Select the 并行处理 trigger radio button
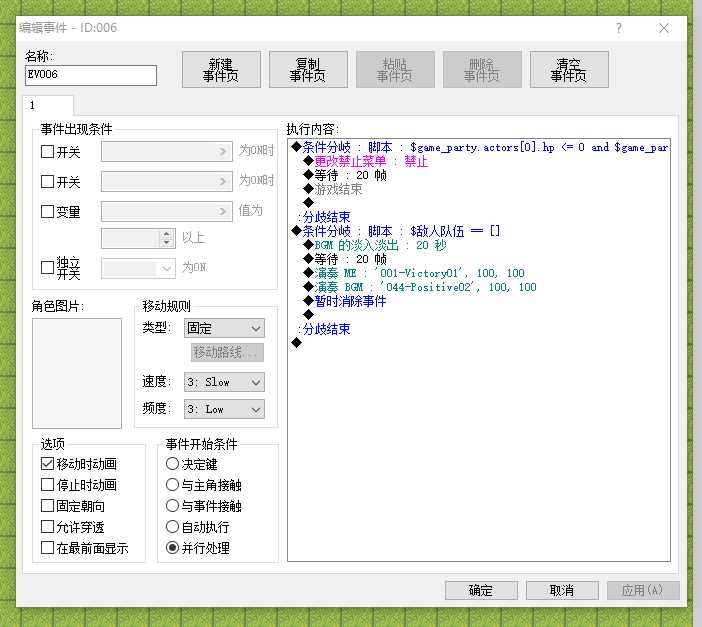This screenshot has height=627, width=702. (x=172, y=548)
